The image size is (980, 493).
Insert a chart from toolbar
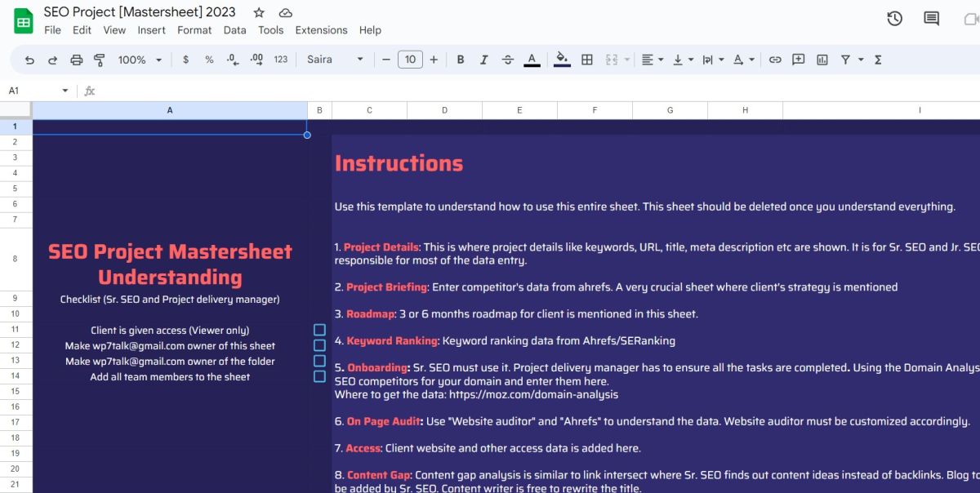point(822,60)
